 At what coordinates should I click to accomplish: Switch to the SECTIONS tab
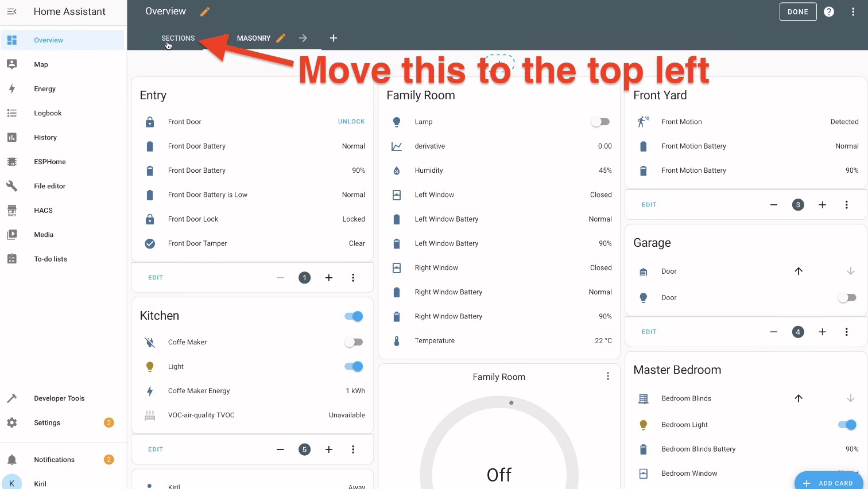tap(178, 38)
